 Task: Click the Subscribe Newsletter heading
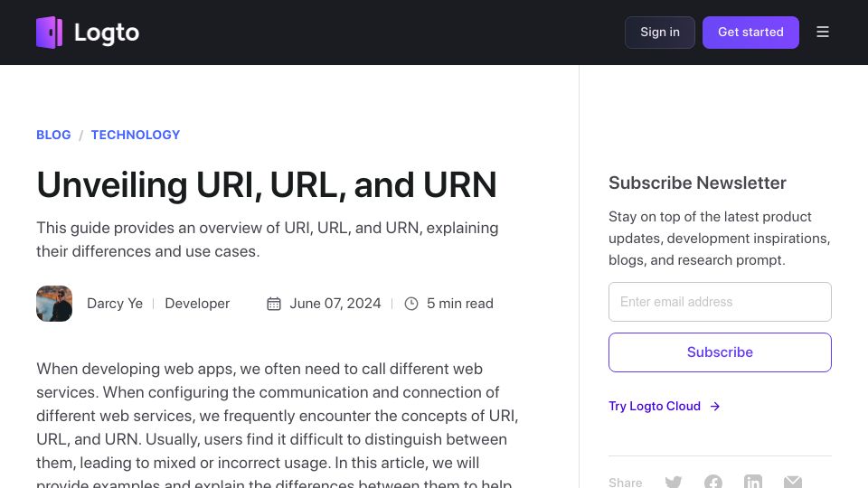(x=697, y=183)
